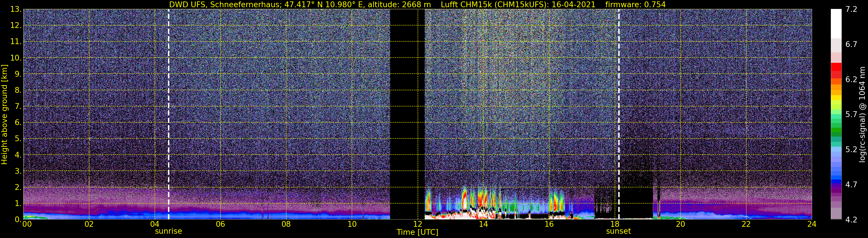Click the white dashed sunset marker line
868x238 pixels.
pos(619,114)
